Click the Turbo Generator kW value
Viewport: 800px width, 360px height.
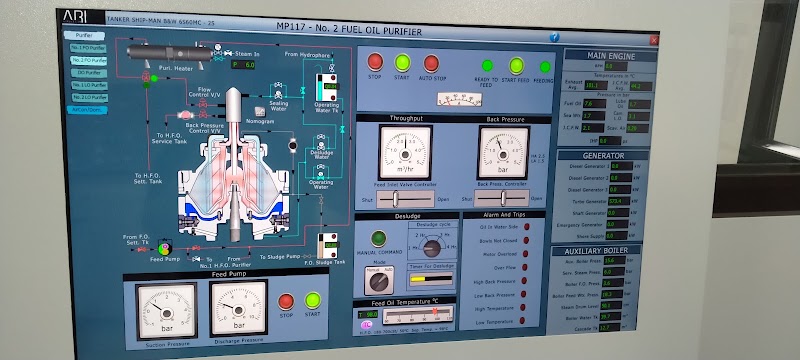pyautogui.click(x=619, y=201)
